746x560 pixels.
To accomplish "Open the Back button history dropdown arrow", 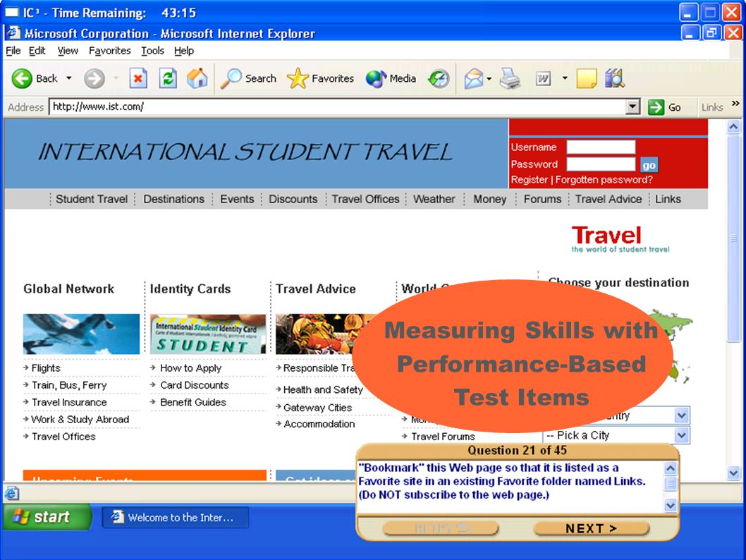I will click(x=69, y=78).
